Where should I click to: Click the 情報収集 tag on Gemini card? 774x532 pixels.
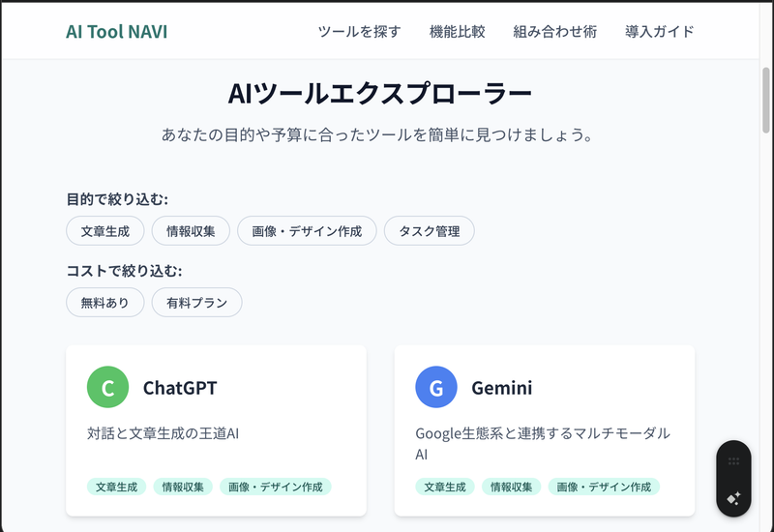click(511, 487)
